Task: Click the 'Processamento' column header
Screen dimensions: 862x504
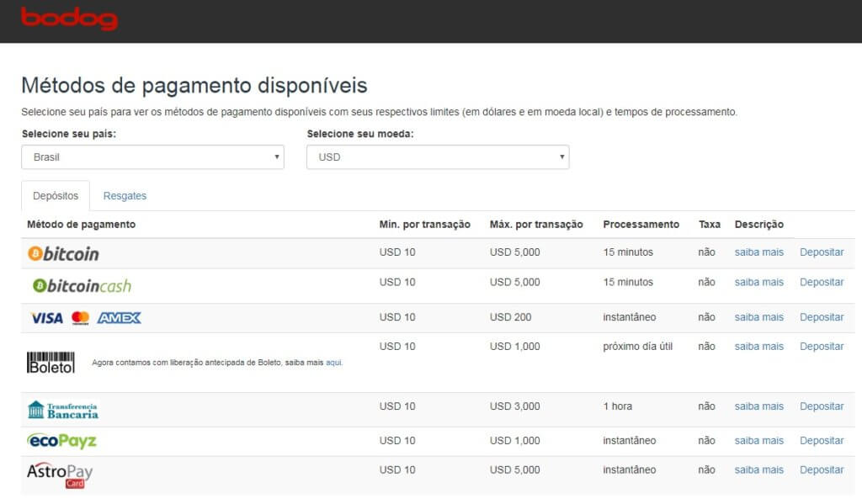Action: click(x=641, y=225)
